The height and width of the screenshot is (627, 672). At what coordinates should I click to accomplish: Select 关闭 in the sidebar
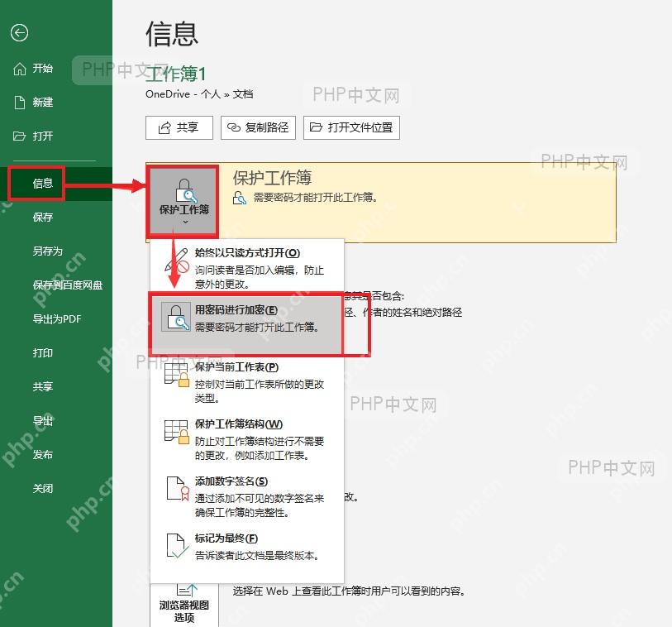coord(56,489)
